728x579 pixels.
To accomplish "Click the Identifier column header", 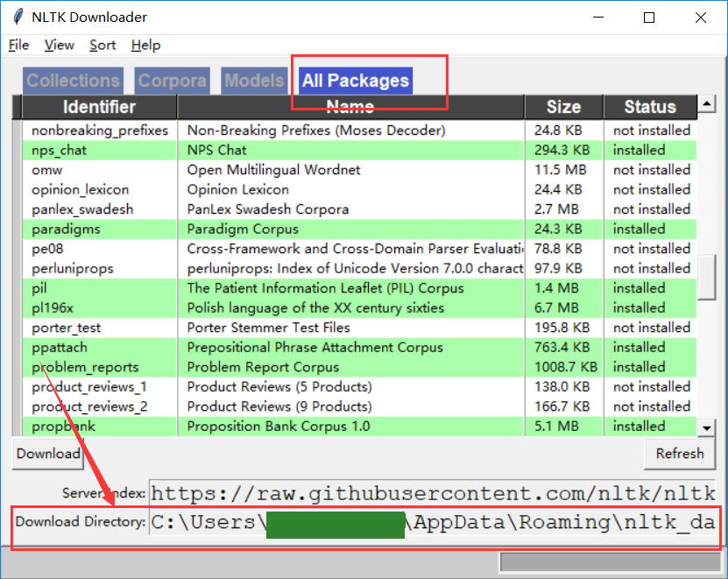I will pyautogui.click(x=99, y=107).
